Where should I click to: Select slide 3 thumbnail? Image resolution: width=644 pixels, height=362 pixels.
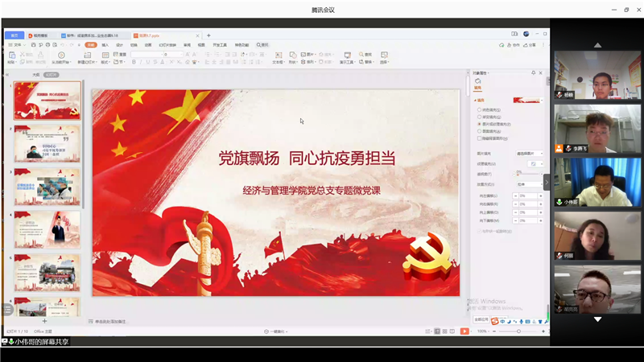[x=47, y=187]
